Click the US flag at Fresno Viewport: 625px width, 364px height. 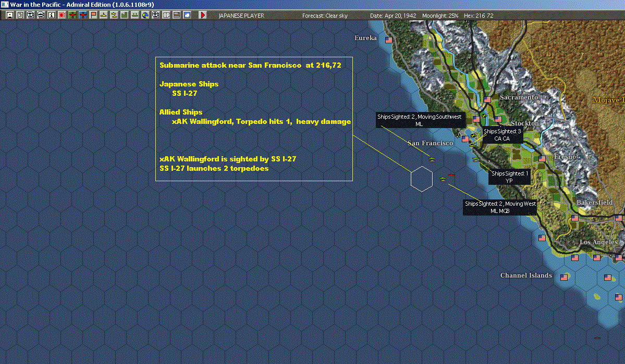(x=542, y=158)
